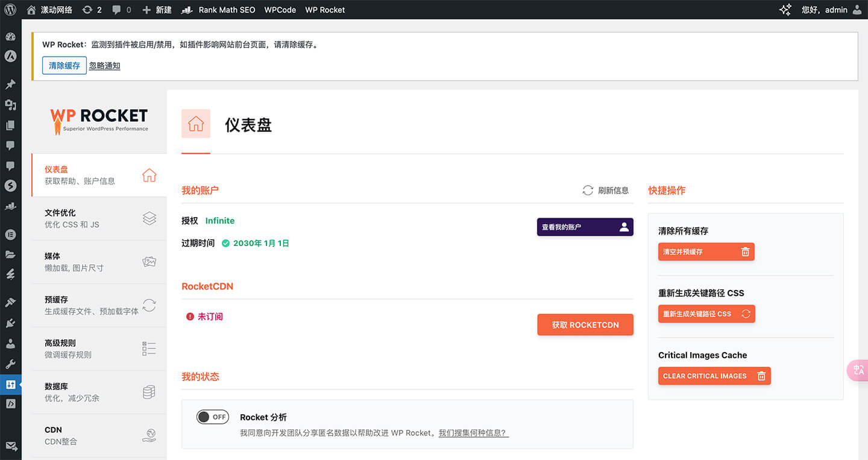Click the globe-hand icon on CDN tab
The image size is (868, 460).
click(149, 435)
